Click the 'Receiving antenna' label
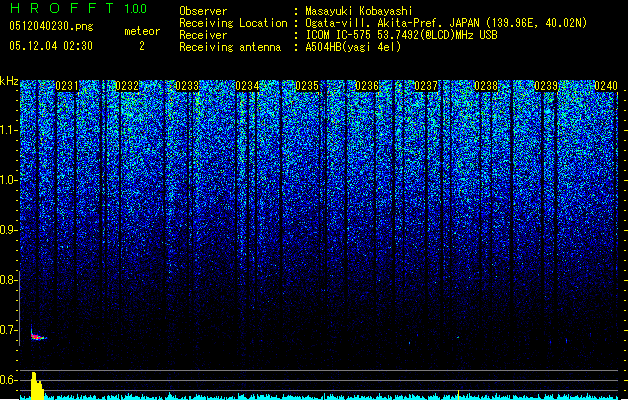This screenshot has height=400, width=629. (230, 47)
